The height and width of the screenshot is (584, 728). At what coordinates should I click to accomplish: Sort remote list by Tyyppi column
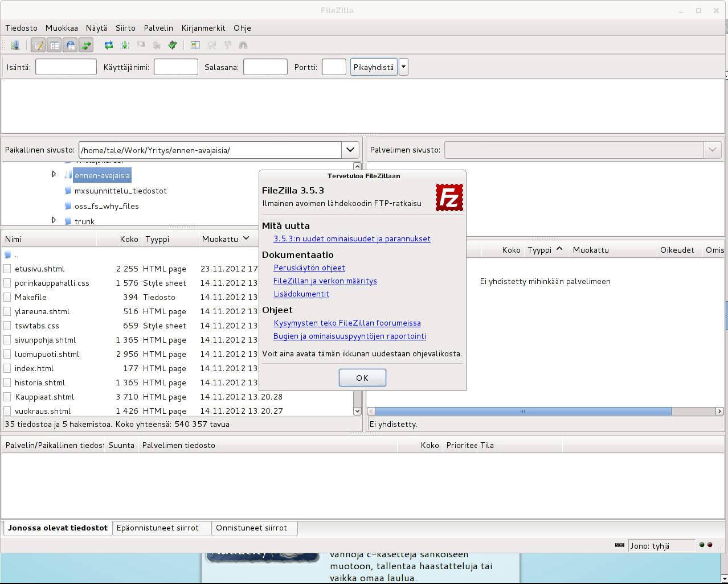click(x=546, y=250)
